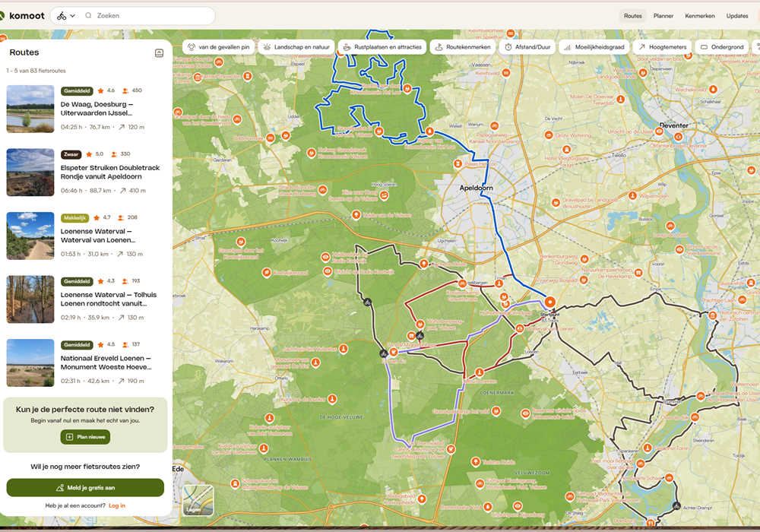This screenshot has height=532, width=760.
Task: Click the Meld je gratis aan button
Action: tap(85, 488)
